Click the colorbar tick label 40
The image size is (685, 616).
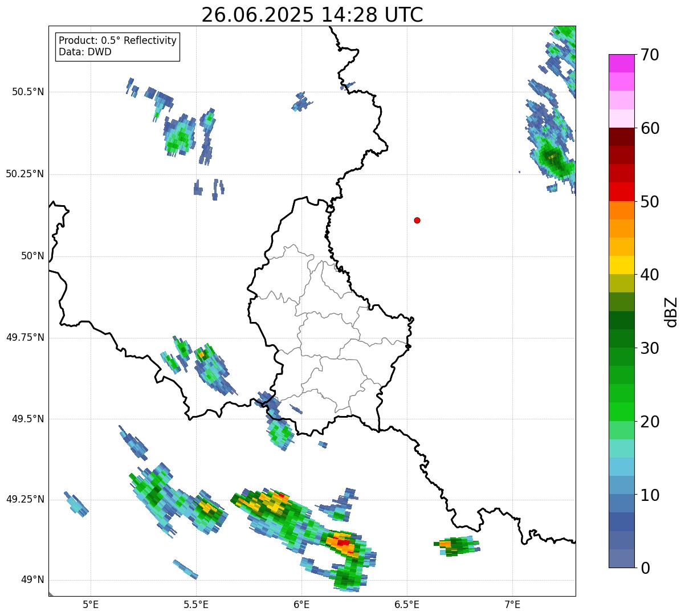[650, 275]
